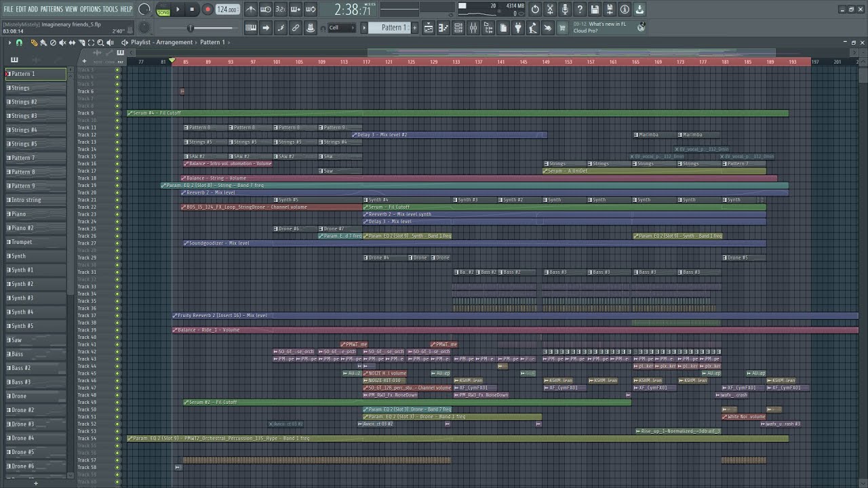
Task: Open the EDIT menu
Action: [x=21, y=9]
